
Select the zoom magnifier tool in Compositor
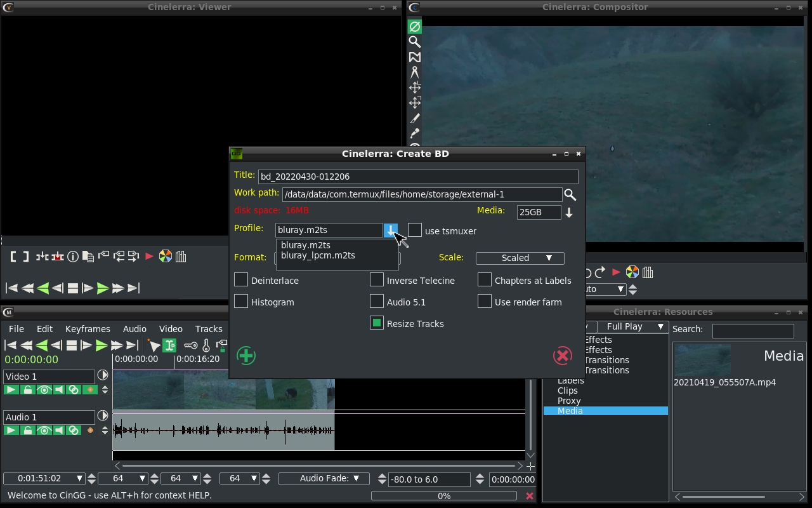click(415, 42)
